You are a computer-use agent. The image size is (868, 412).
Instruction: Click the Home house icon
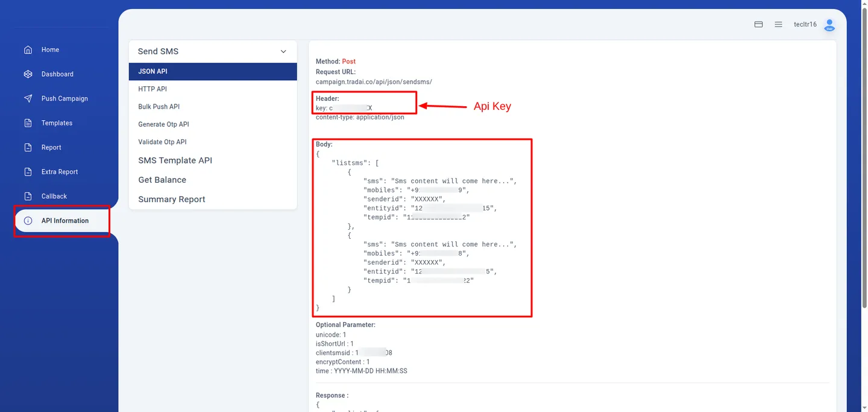28,49
